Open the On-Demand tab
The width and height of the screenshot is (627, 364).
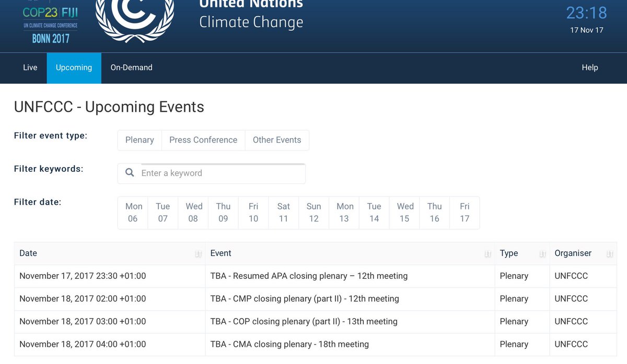click(132, 68)
